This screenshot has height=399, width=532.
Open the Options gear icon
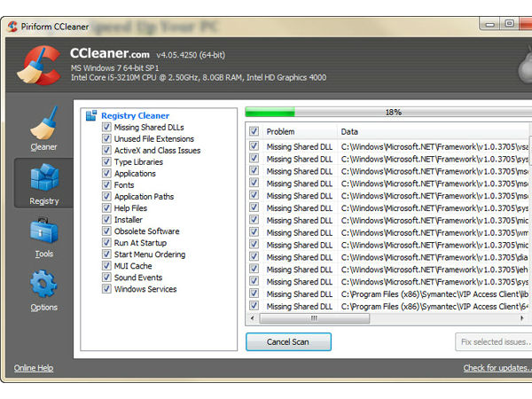coord(43,286)
